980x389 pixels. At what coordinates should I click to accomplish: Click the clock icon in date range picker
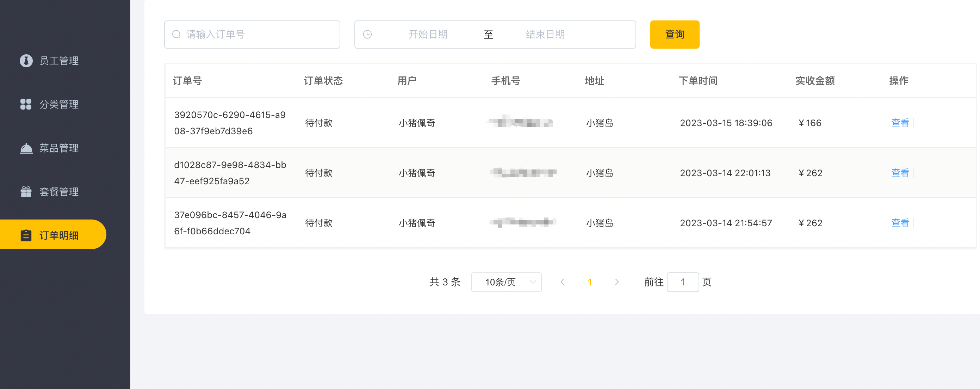(x=367, y=35)
